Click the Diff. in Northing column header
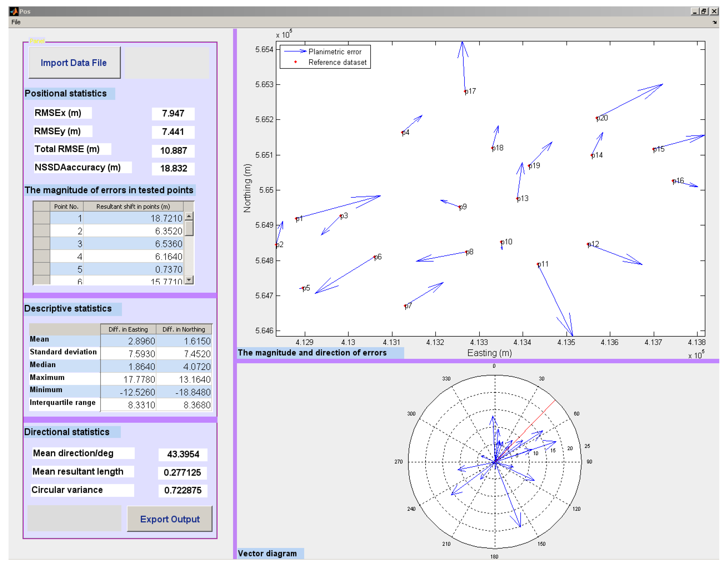The height and width of the screenshot is (573, 728). tap(184, 329)
